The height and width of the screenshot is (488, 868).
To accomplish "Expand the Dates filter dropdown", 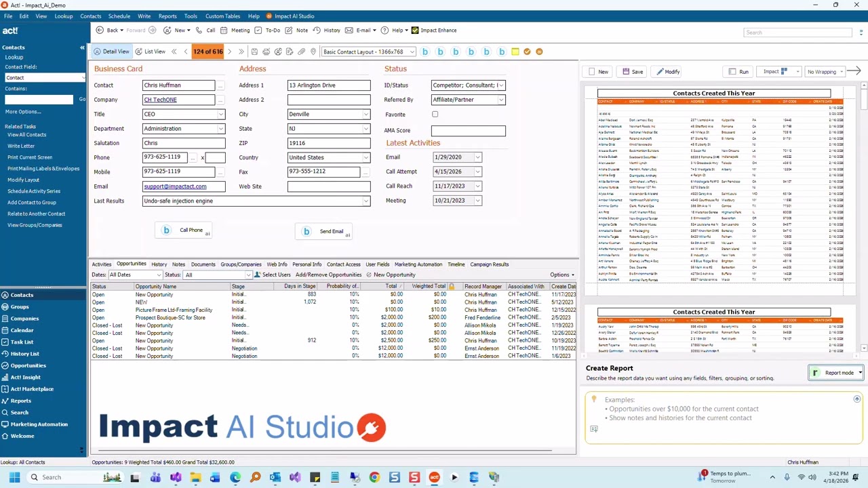I will coord(159,275).
